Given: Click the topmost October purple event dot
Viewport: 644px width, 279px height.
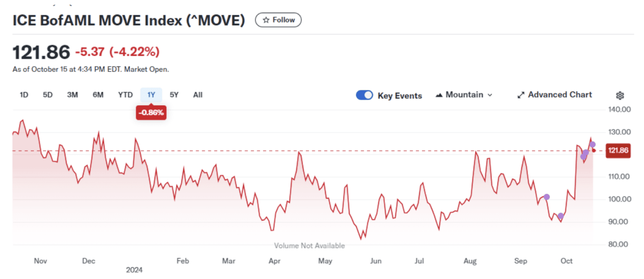Looking at the screenshot, I should 592,145.
